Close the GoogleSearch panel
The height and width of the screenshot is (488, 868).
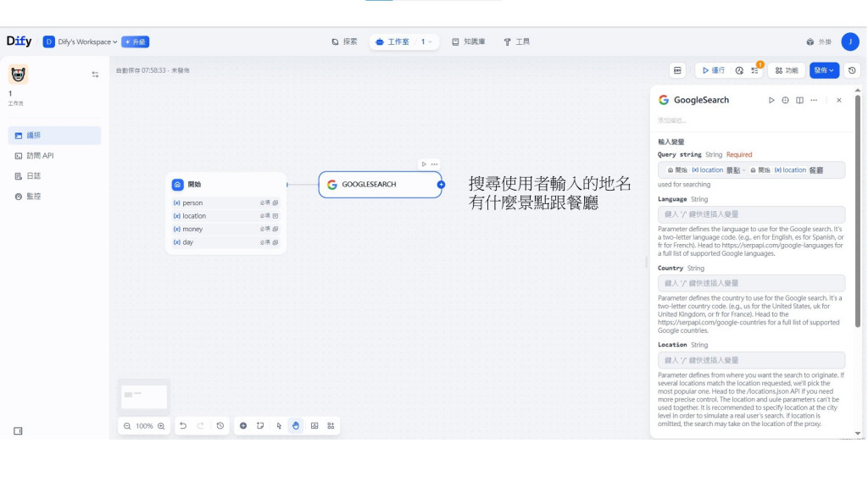(x=838, y=100)
